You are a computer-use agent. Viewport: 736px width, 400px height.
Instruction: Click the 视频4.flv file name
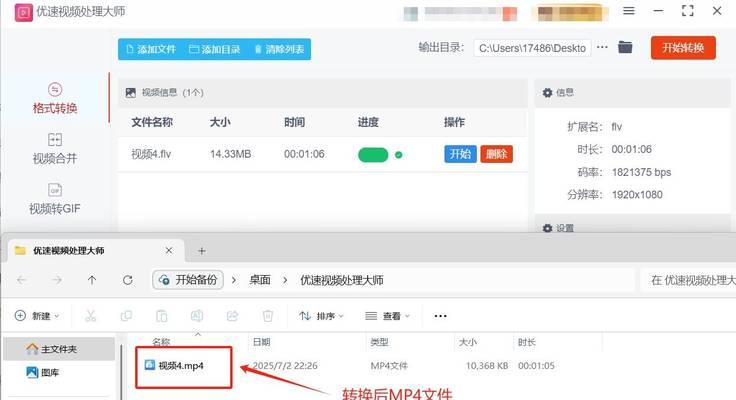click(x=151, y=154)
